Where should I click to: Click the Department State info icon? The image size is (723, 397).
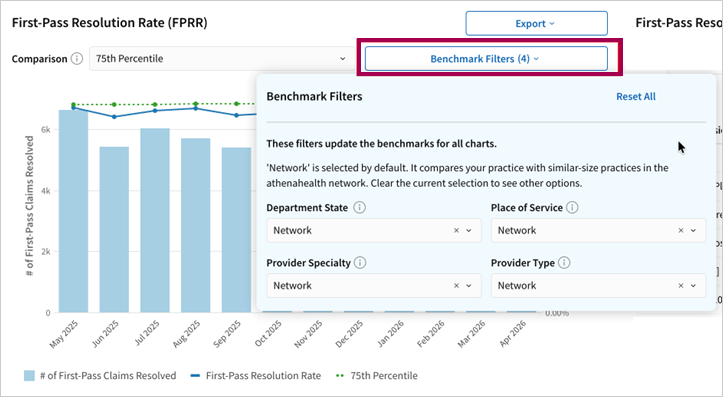360,207
